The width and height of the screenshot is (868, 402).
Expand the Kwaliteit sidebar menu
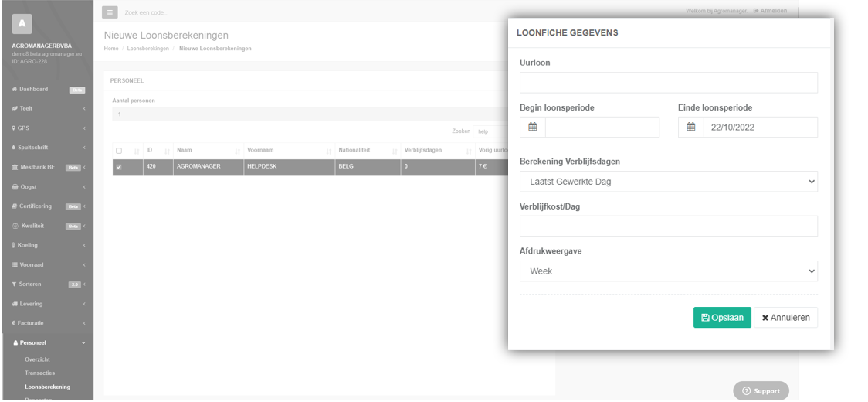[47, 226]
